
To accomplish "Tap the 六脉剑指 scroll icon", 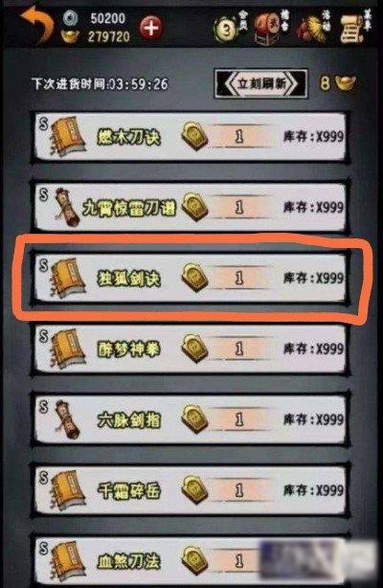I will click(68, 420).
